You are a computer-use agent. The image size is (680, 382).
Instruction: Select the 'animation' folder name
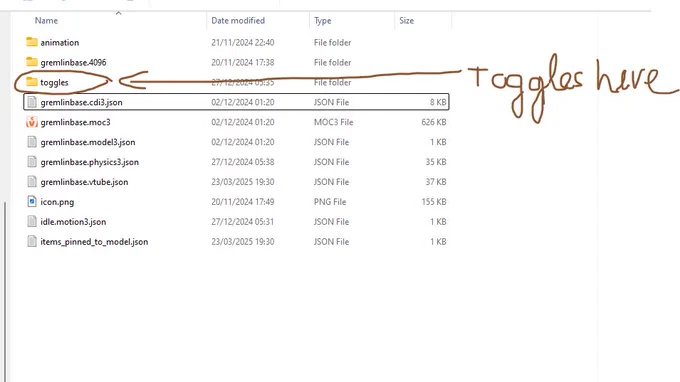coord(60,42)
